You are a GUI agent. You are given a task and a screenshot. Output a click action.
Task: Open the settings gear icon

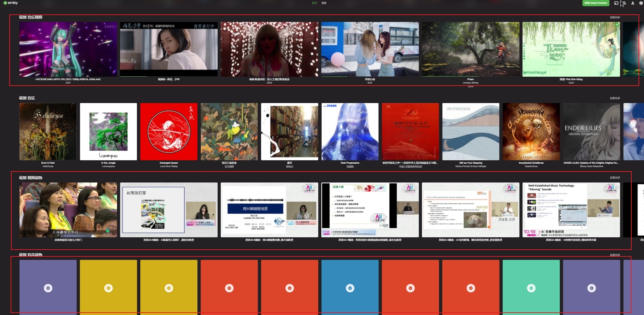[641, 3]
